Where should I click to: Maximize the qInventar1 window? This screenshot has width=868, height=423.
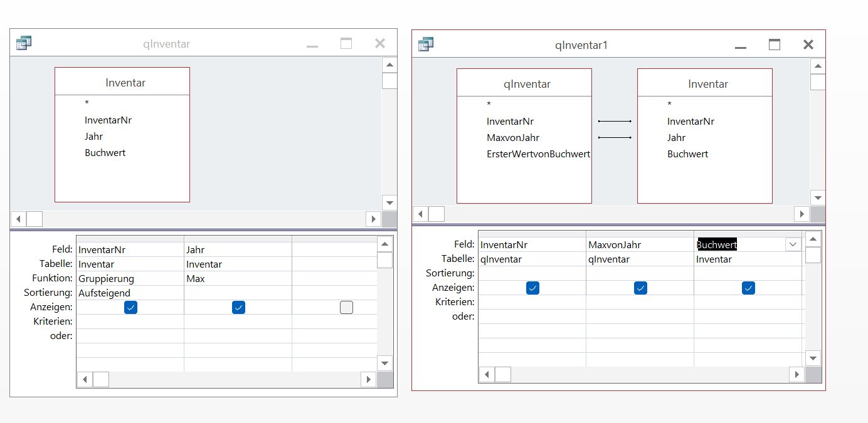pyautogui.click(x=775, y=44)
